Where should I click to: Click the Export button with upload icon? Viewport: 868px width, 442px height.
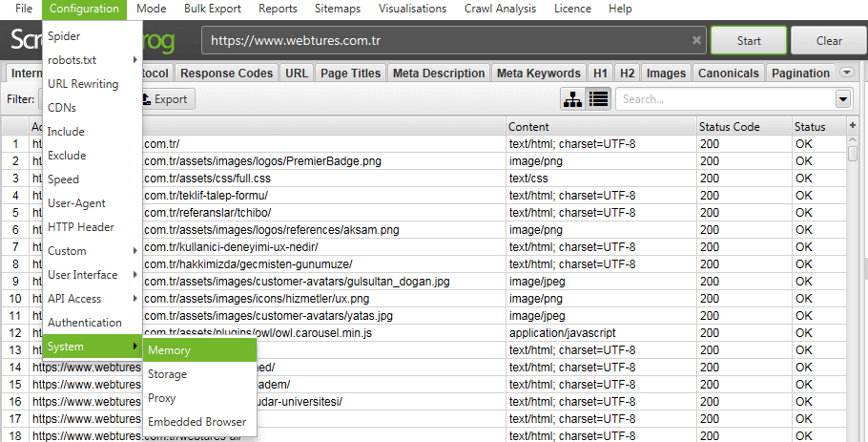point(165,99)
